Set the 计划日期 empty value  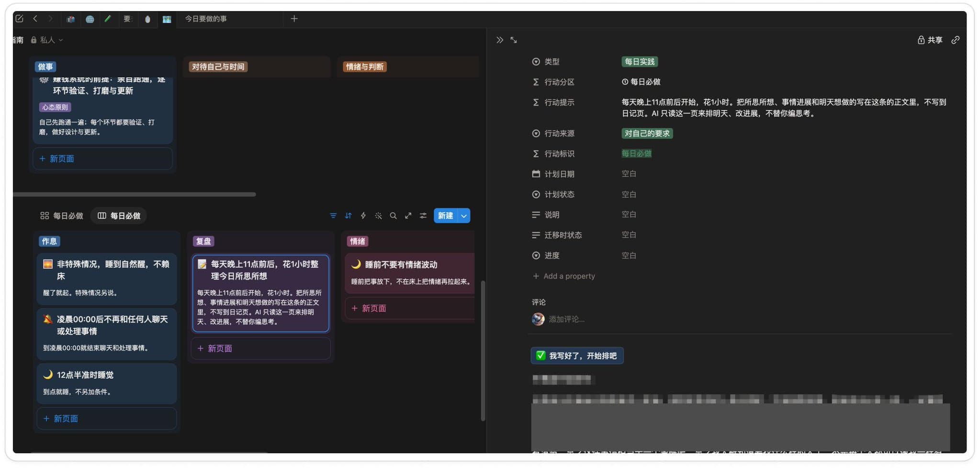tap(629, 174)
